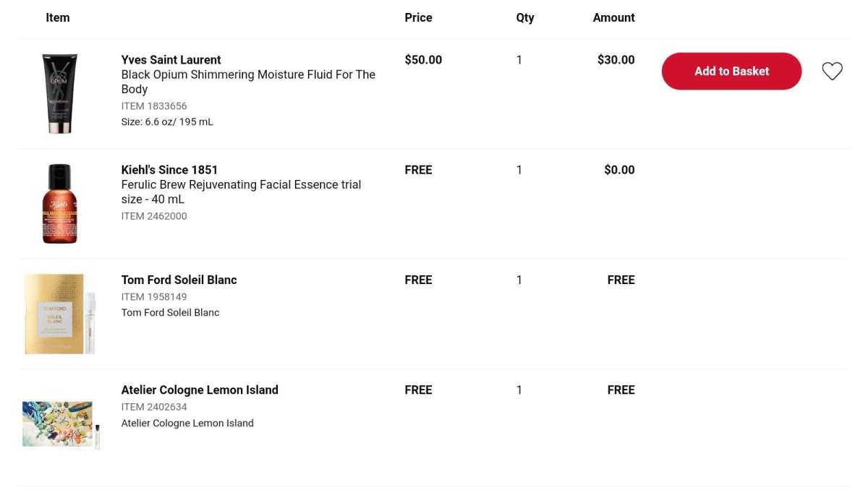Click ITEM 1833656 number text
Viewport: 868px width, 503px height.
tap(154, 106)
